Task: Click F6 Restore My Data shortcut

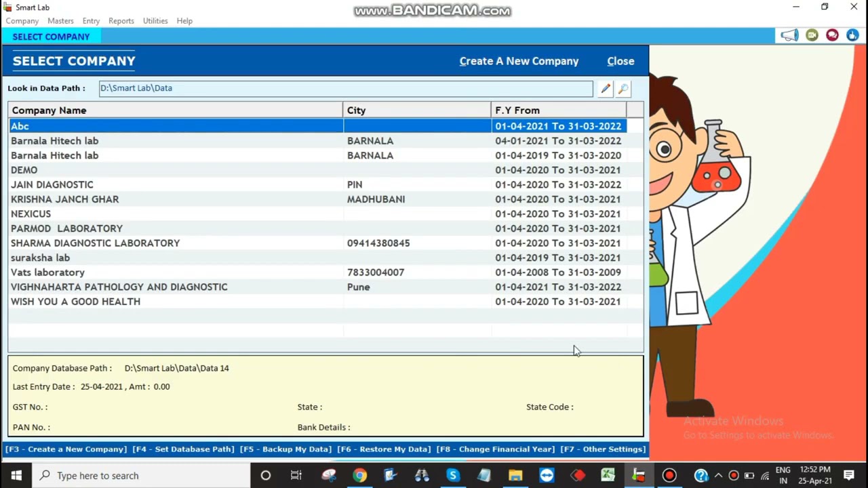Action: (384, 449)
